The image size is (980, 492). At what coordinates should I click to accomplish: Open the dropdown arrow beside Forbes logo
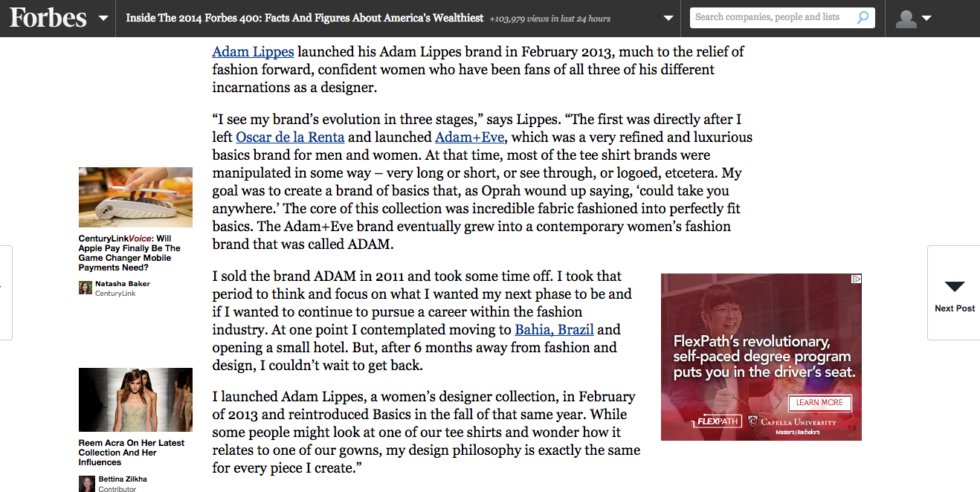[103, 18]
